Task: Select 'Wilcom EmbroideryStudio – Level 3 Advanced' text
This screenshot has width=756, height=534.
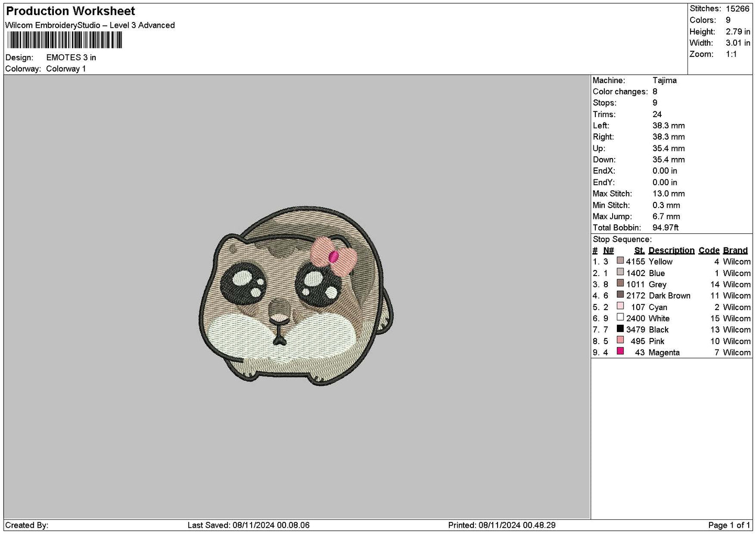Action: point(90,25)
